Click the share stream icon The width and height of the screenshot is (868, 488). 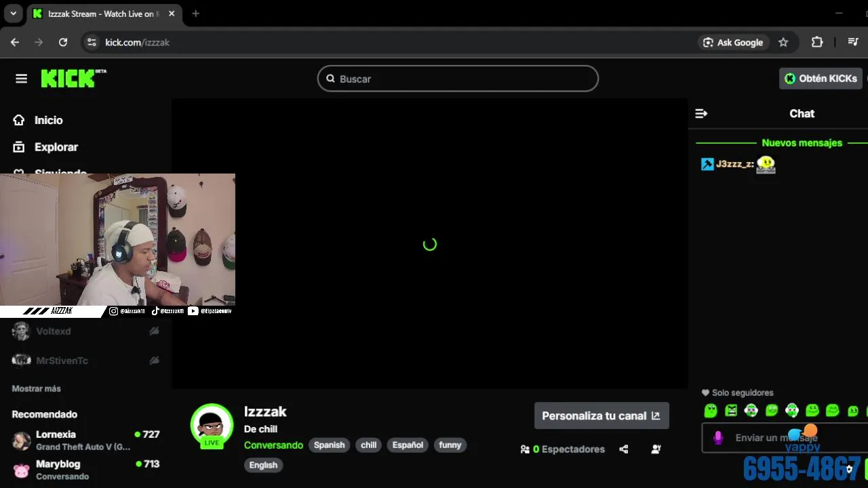[624, 449]
